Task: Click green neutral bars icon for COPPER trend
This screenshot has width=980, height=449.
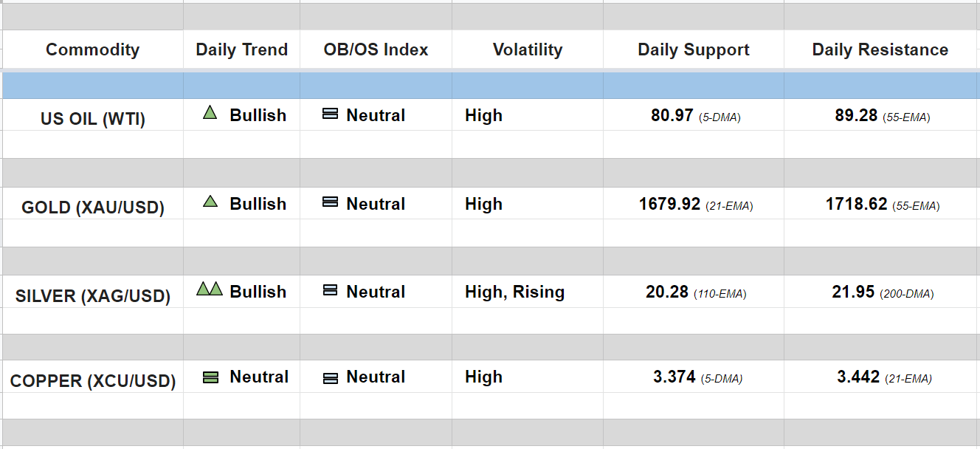Action: [210, 377]
